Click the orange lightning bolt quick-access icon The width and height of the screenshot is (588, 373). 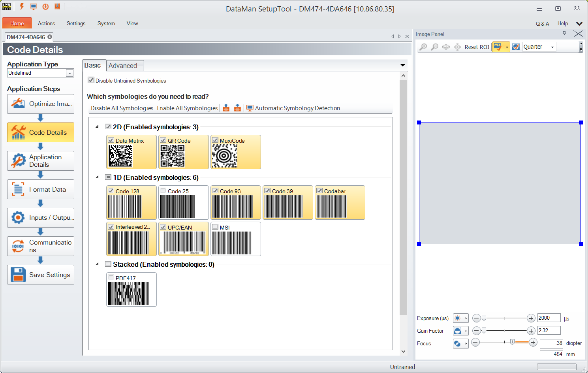click(x=22, y=7)
